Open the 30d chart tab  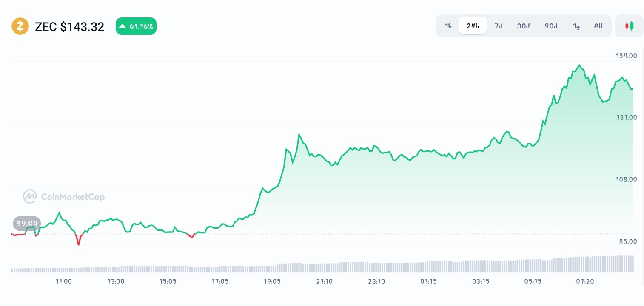point(523,26)
